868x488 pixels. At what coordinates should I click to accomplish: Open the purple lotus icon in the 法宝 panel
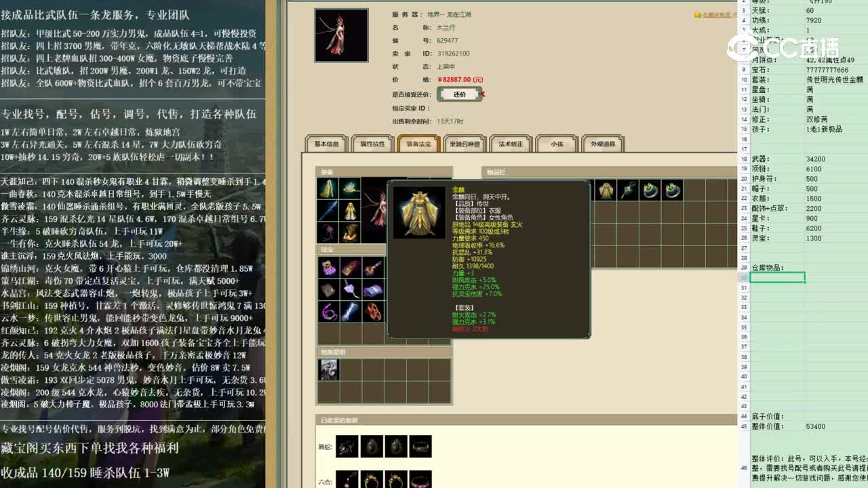(x=328, y=266)
